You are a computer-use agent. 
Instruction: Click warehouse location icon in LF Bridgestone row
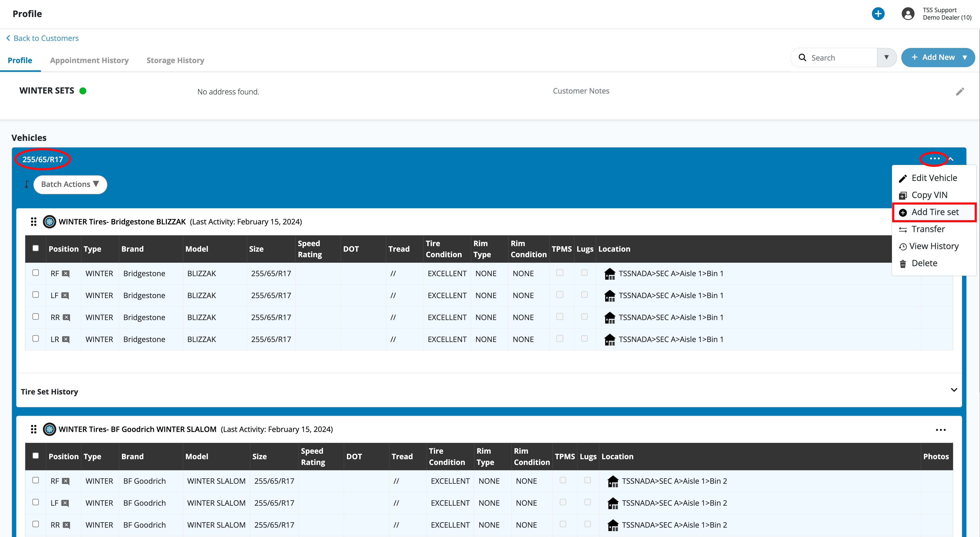(609, 296)
